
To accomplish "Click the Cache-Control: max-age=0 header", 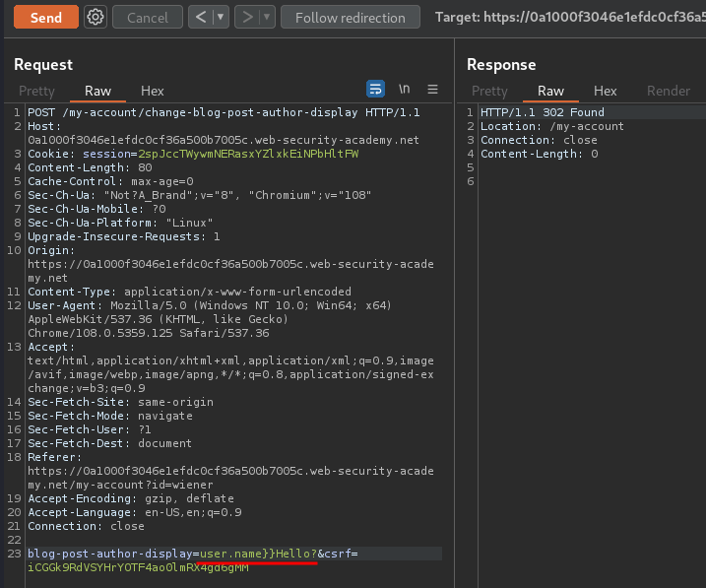I will (110, 181).
